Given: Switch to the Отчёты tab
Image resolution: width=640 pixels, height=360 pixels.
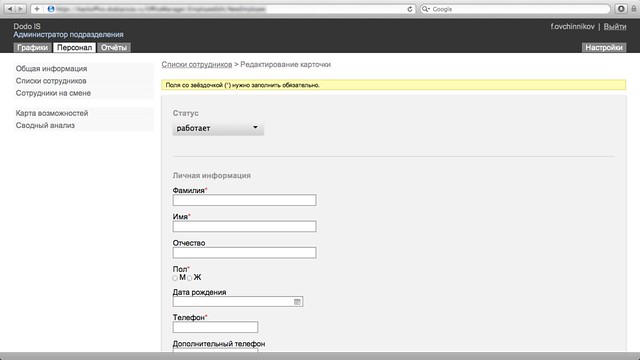Looking at the screenshot, I should [114, 47].
